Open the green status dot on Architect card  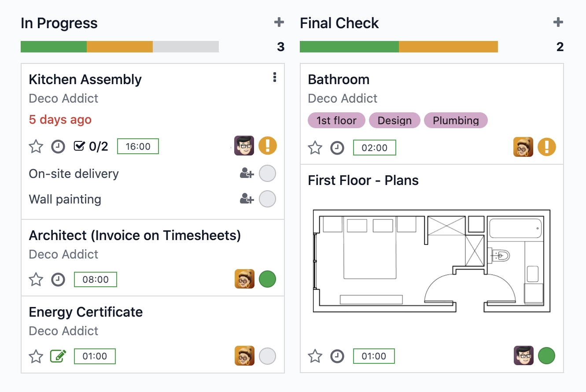coord(267,279)
